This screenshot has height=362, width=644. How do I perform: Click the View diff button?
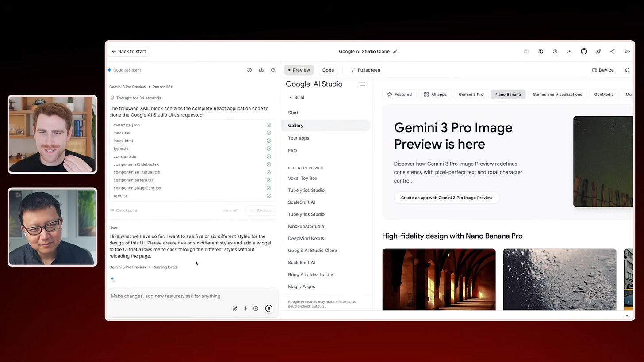coord(230,210)
